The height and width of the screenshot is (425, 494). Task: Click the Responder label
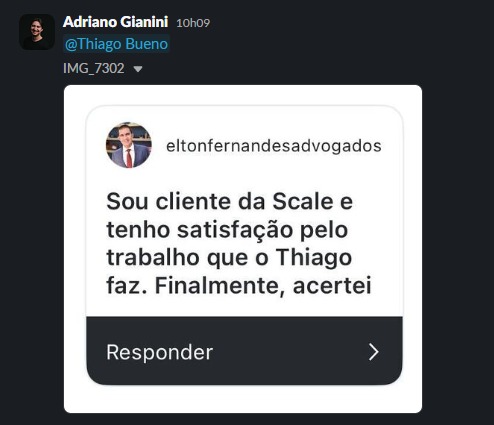(x=160, y=352)
